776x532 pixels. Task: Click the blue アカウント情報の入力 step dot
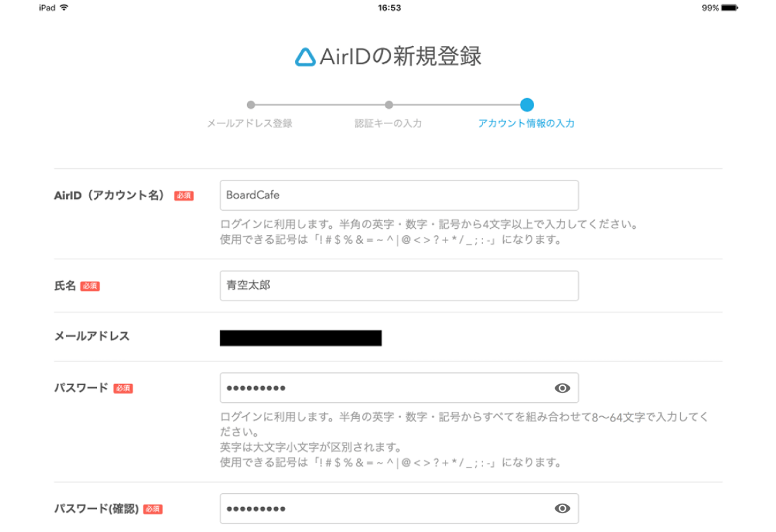click(526, 105)
